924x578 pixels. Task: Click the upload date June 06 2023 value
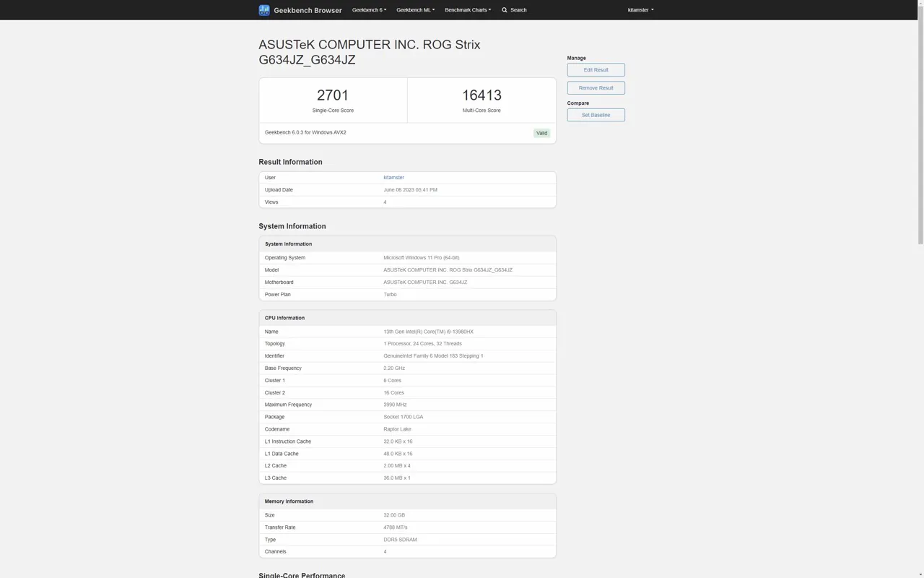pos(410,190)
